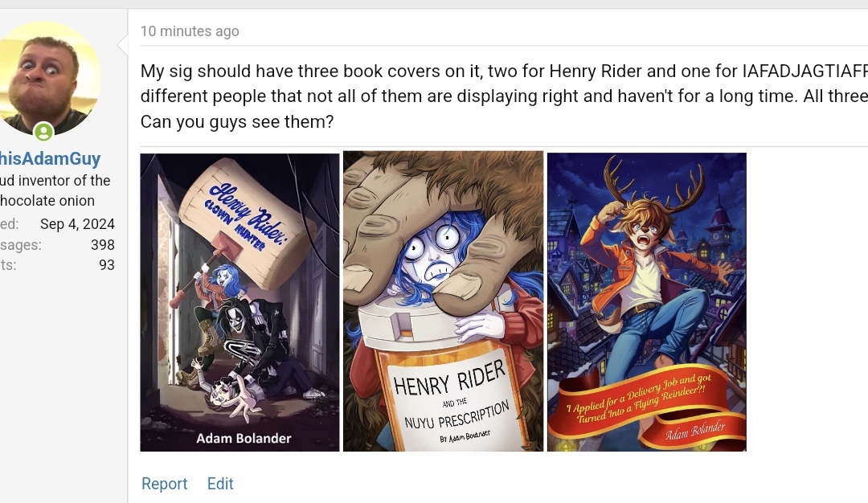The width and height of the screenshot is (868, 503).
Task: Open the Henry Rider Nuyu Prescription cover
Action: [444, 301]
